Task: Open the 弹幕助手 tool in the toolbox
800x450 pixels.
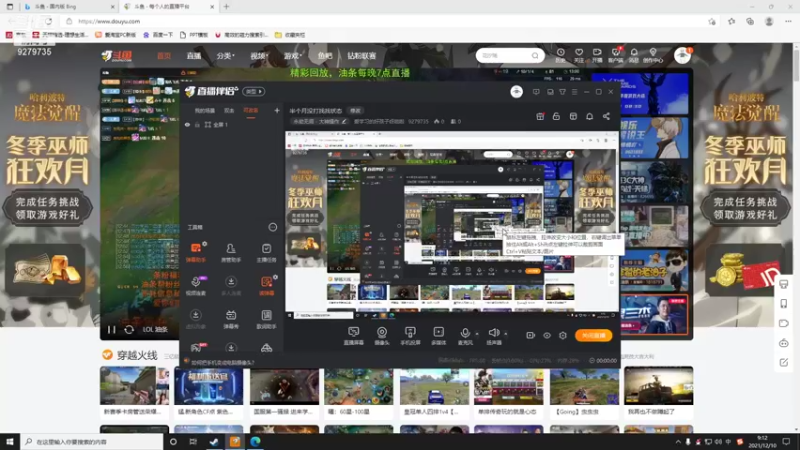Action: coord(196,252)
